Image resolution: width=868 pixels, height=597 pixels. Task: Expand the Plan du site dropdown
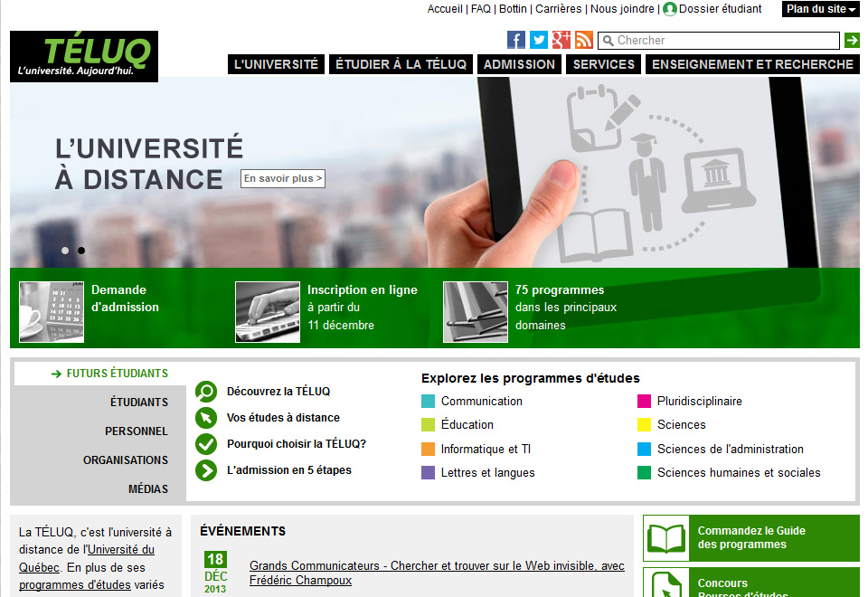820,9
